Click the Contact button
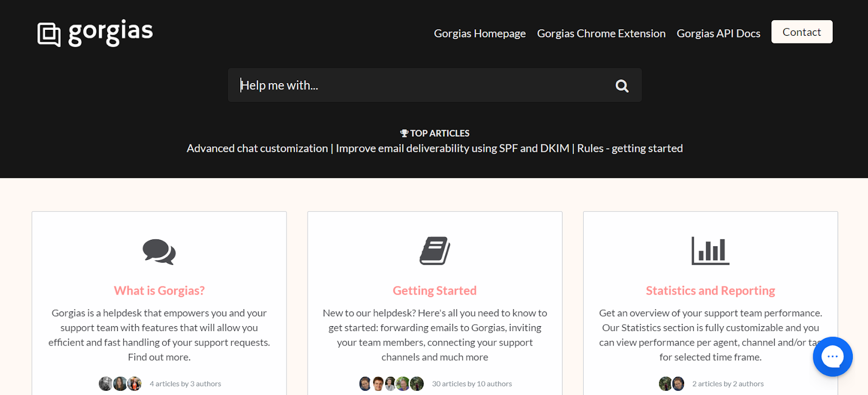The width and height of the screenshot is (868, 395). click(x=802, y=32)
